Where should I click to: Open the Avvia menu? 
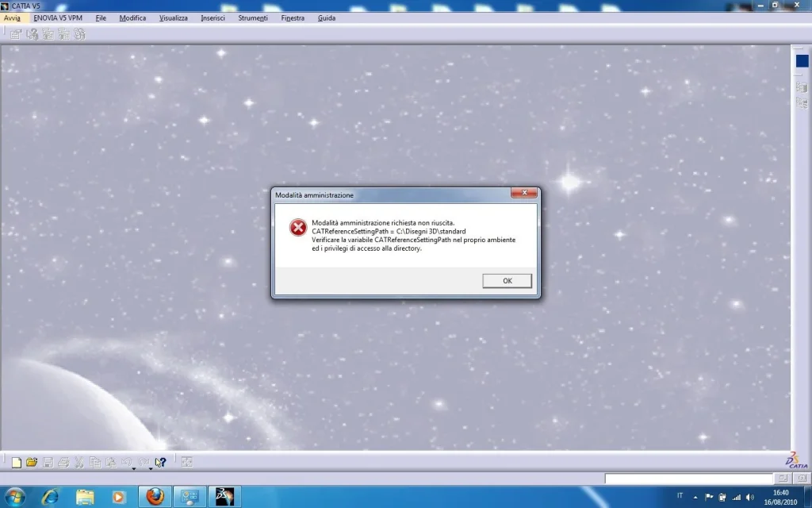[x=12, y=17]
